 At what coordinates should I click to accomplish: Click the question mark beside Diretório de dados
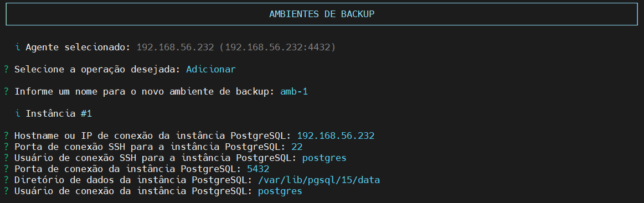(7, 180)
